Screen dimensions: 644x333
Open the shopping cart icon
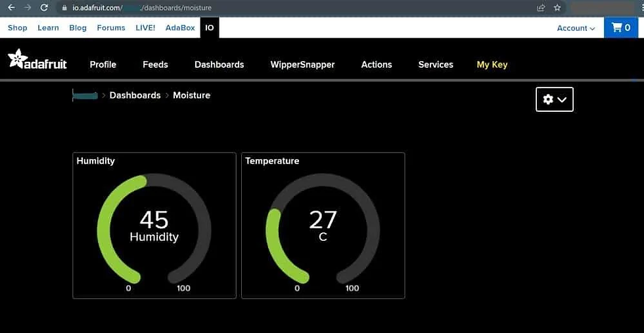pyautogui.click(x=616, y=28)
